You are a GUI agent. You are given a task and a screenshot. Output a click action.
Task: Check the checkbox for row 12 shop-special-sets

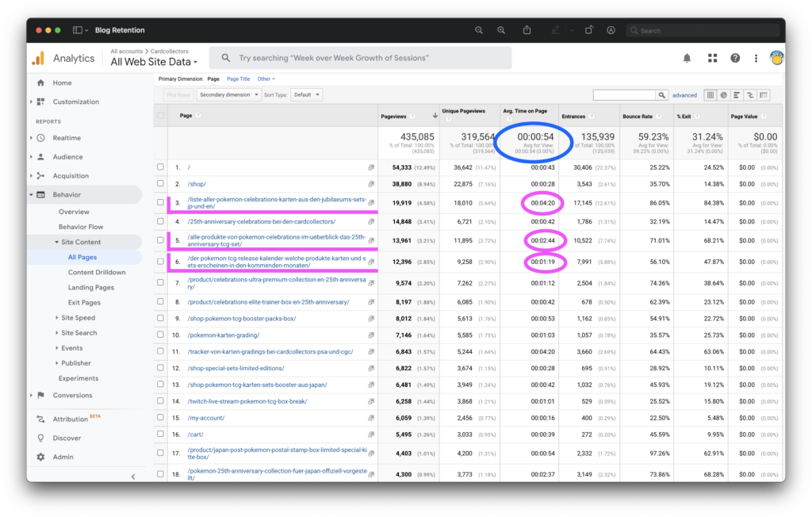pyautogui.click(x=160, y=368)
